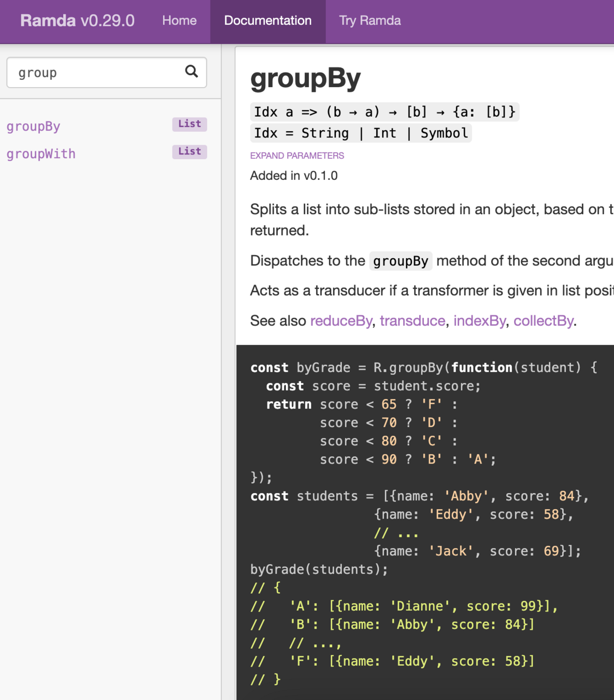This screenshot has height=700, width=614.
Task: Open the transduce link
Action: click(412, 321)
